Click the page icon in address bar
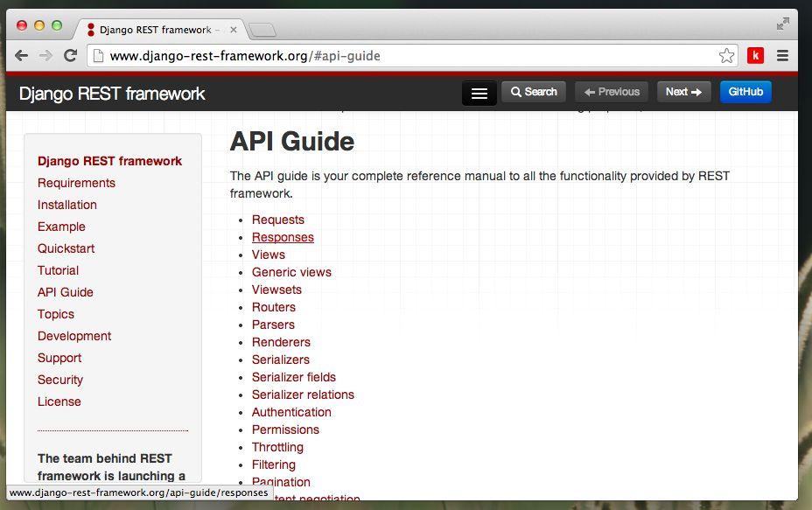The width and height of the screenshot is (812, 510). [x=98, y=55]
